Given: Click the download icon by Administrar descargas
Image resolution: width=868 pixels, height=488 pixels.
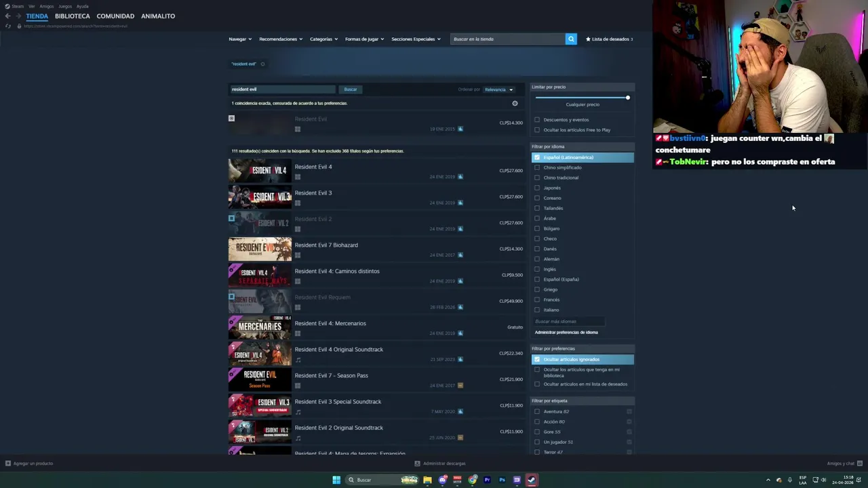Looking at the screenshot, I should [x=417, y=464].
